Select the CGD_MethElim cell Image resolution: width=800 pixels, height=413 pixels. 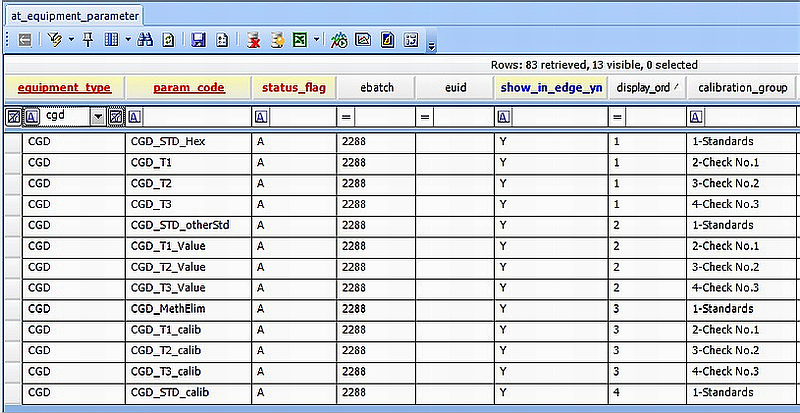click(x=188, y=309)
